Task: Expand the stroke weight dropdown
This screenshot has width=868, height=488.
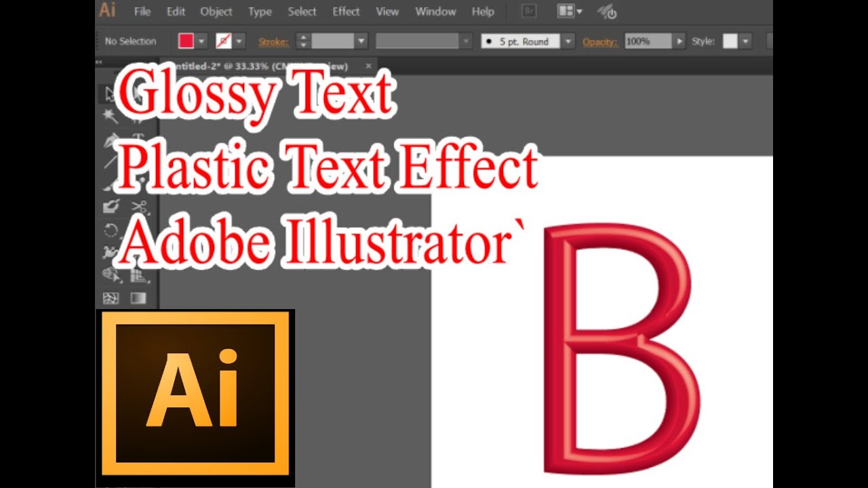Action: pos(361,41)
